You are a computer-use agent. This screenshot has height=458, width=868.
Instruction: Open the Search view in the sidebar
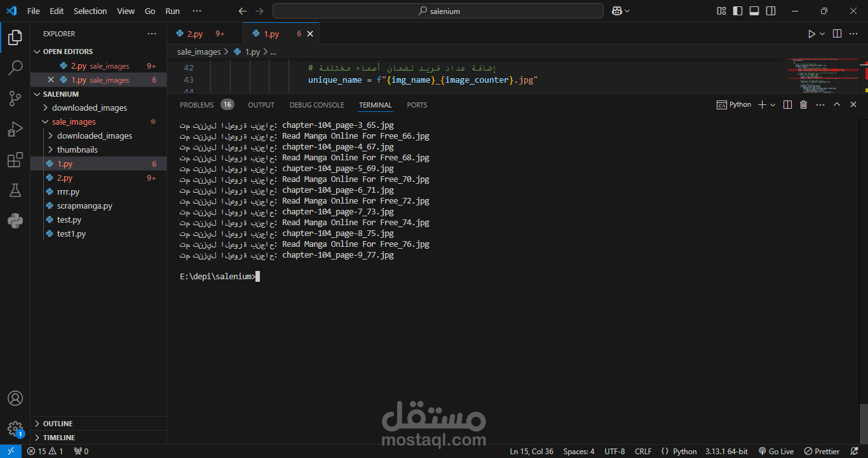click(15, 67)
